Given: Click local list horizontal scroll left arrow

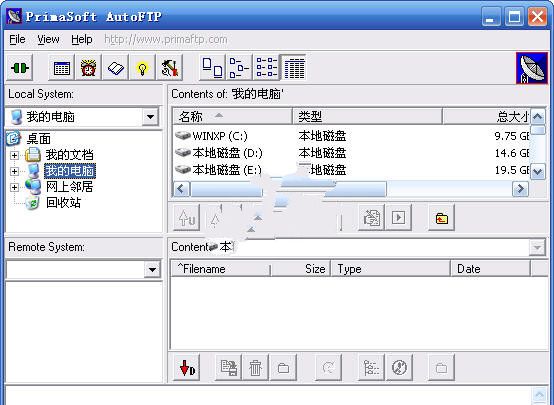Looking at the screenshot, I should [181, 189].
